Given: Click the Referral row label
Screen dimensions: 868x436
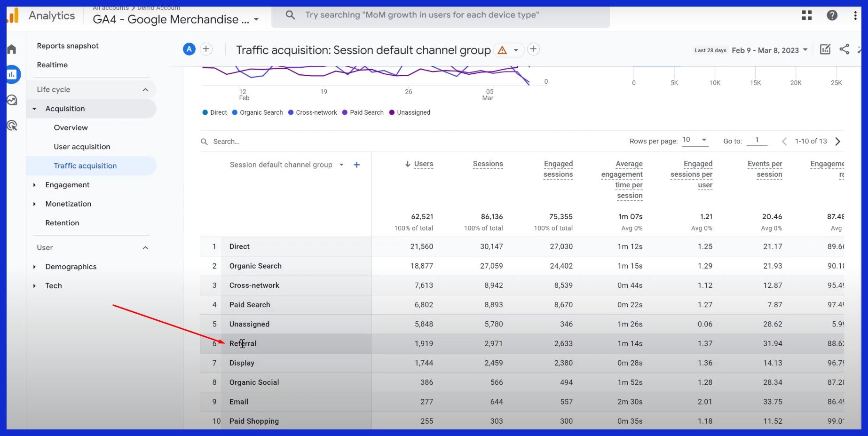Looking at the screenshot, I should pos(243,343).
